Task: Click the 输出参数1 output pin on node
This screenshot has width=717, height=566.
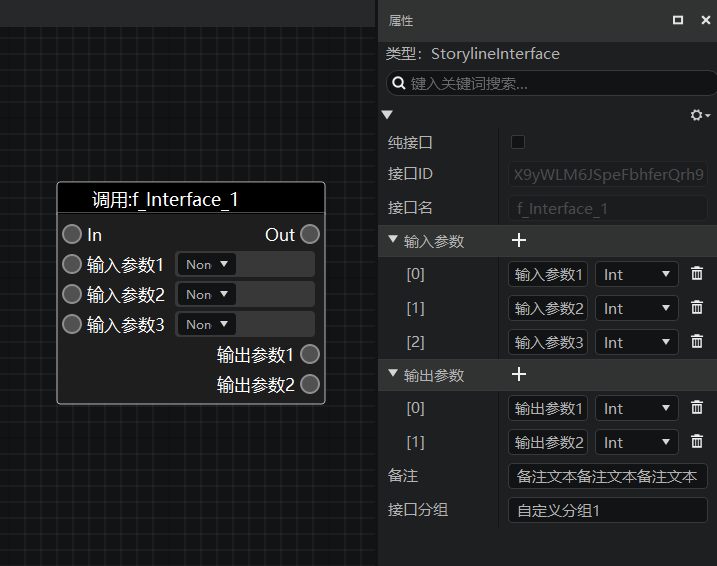Action: (x=310, y=354)
